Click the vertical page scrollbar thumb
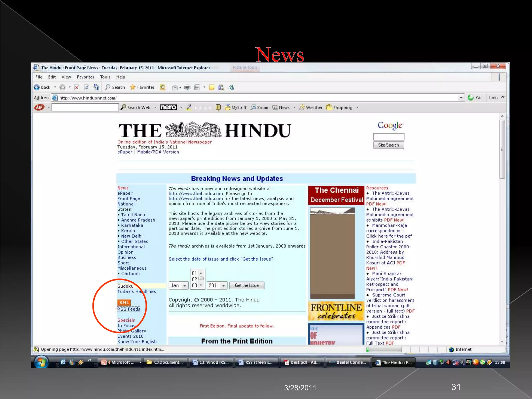This screenshot has width=532, height=399. point(502,149)
